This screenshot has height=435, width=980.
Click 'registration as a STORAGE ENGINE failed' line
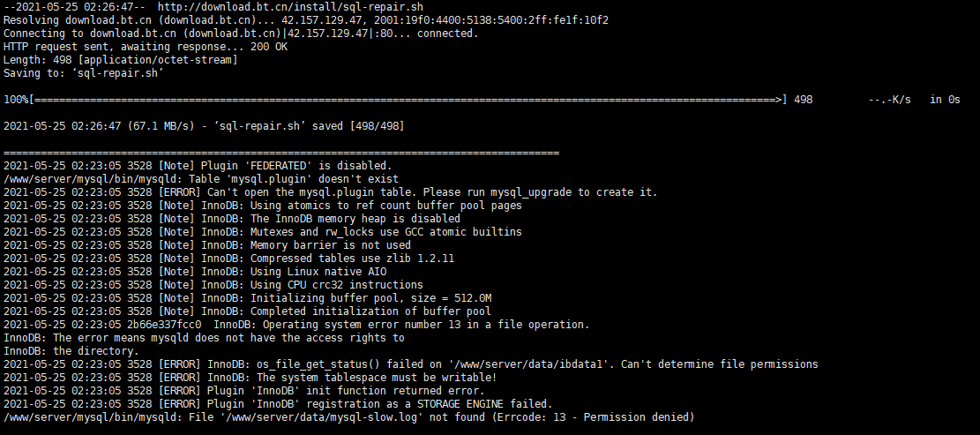coord(278,404)
